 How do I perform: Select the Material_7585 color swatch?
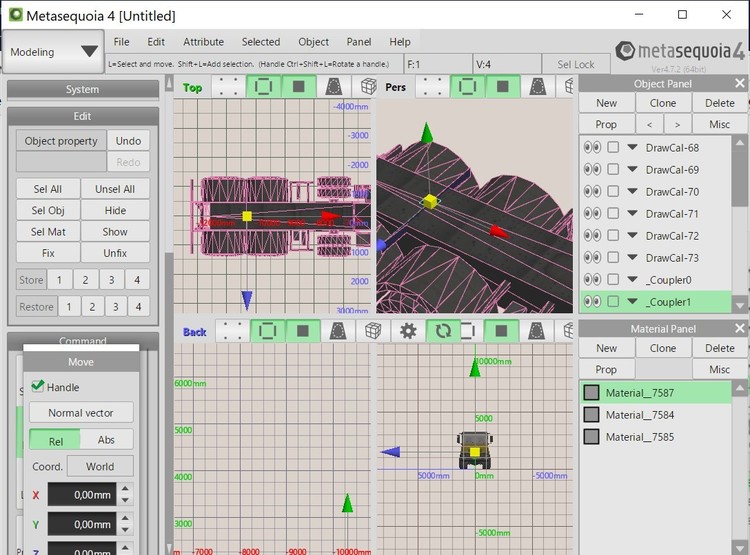click(x=591, y=436)
